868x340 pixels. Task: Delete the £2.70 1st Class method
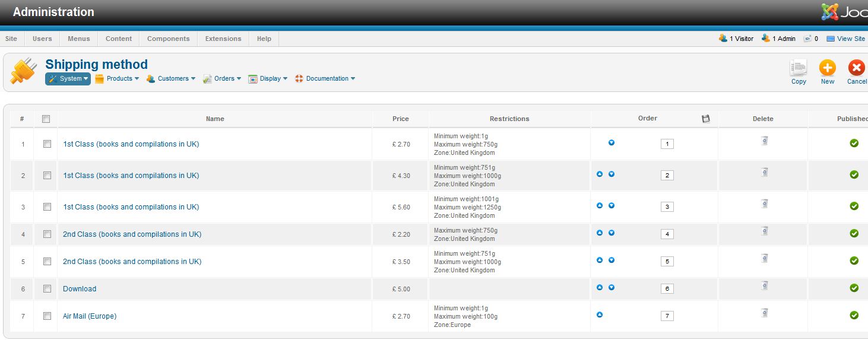coord(765,141)
